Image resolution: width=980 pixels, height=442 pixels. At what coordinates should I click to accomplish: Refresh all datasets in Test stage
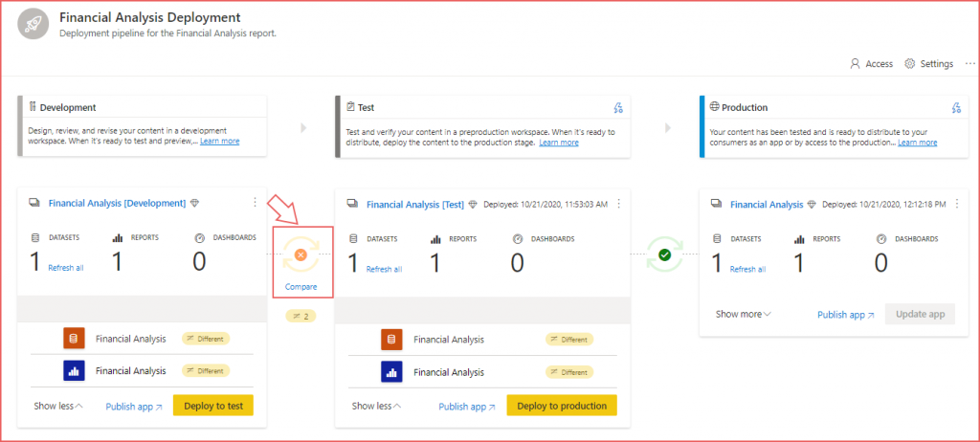coord(384,269)
